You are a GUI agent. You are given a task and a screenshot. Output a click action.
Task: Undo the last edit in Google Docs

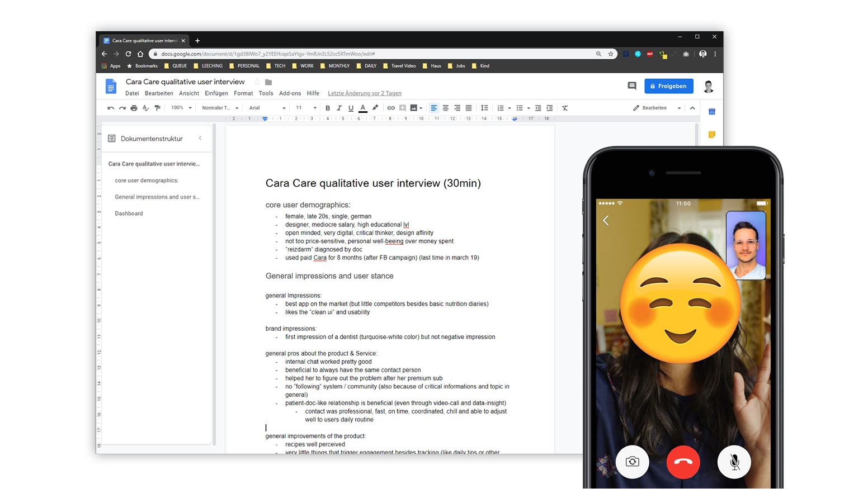[x=111, y=108]
